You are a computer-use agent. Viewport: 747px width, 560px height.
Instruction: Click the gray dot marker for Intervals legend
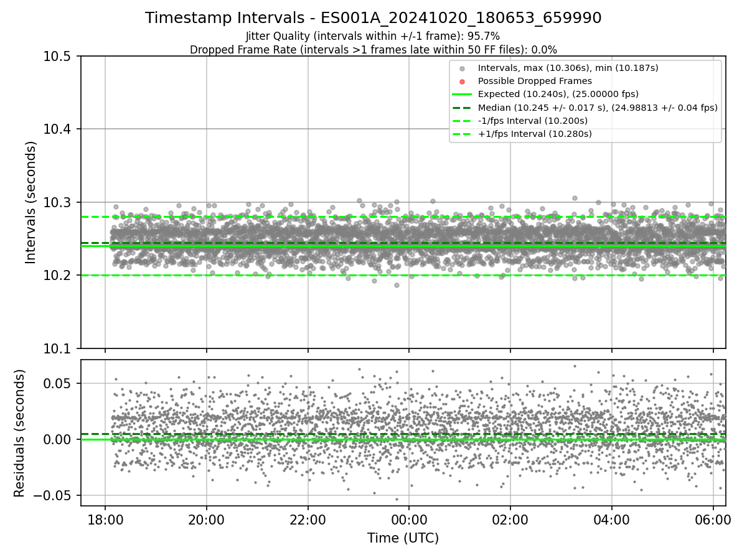(x=461, y=68)
